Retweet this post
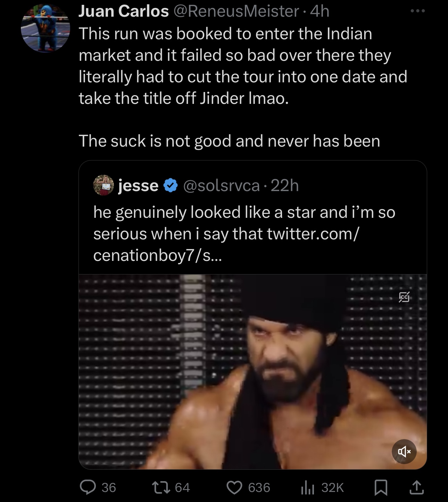448x502 pixels. point(162,487)
